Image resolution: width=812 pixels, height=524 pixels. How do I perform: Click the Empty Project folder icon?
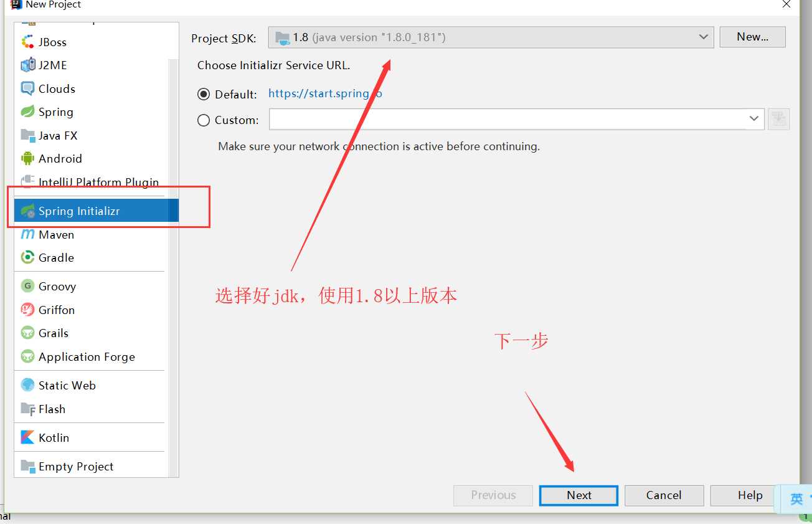click(x=27, y=466)
